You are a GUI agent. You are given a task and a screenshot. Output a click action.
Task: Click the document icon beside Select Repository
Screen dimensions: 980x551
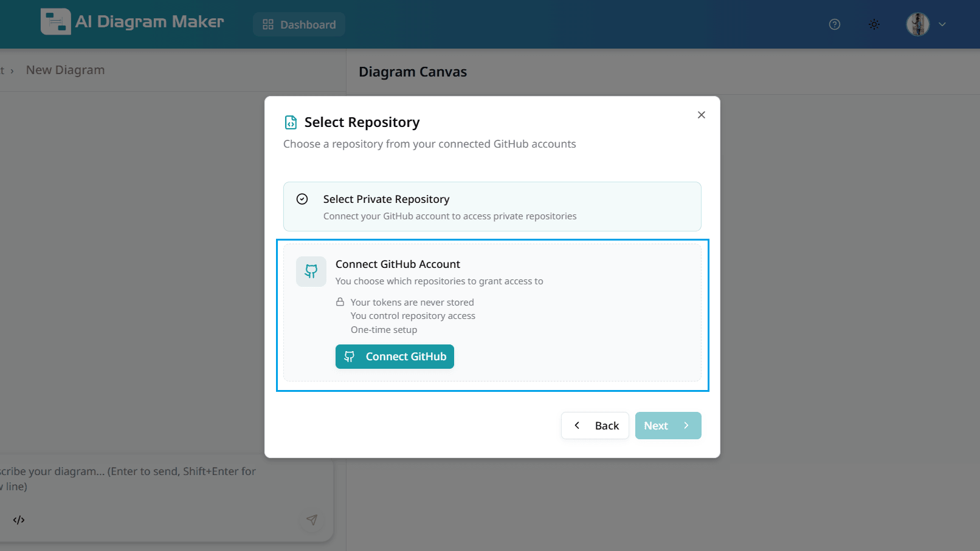tap(291, 122)
